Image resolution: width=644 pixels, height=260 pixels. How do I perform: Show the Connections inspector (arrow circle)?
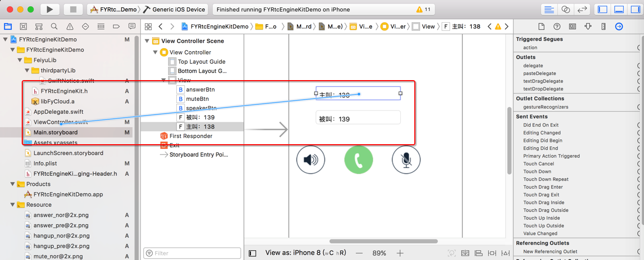619,26
